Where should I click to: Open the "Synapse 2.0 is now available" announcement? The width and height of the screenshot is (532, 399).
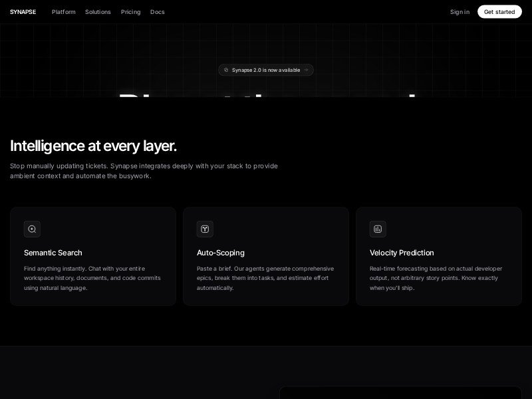coord(265,70)
